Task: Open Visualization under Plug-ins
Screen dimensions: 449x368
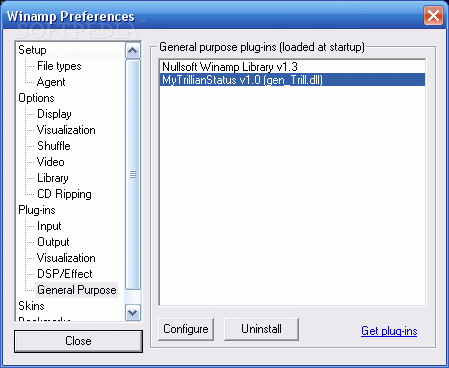Action: 66,258
